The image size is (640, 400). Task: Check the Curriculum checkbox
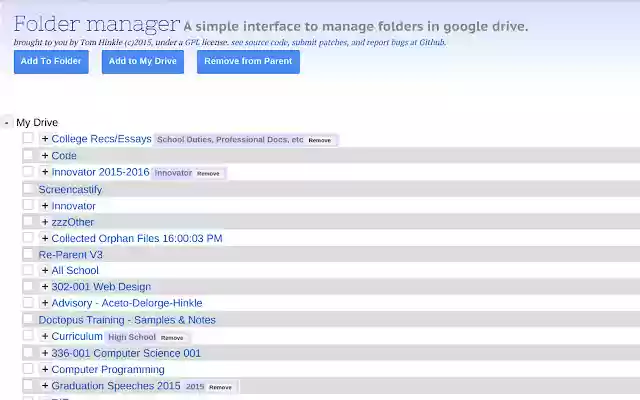click(x=28, y=335)
